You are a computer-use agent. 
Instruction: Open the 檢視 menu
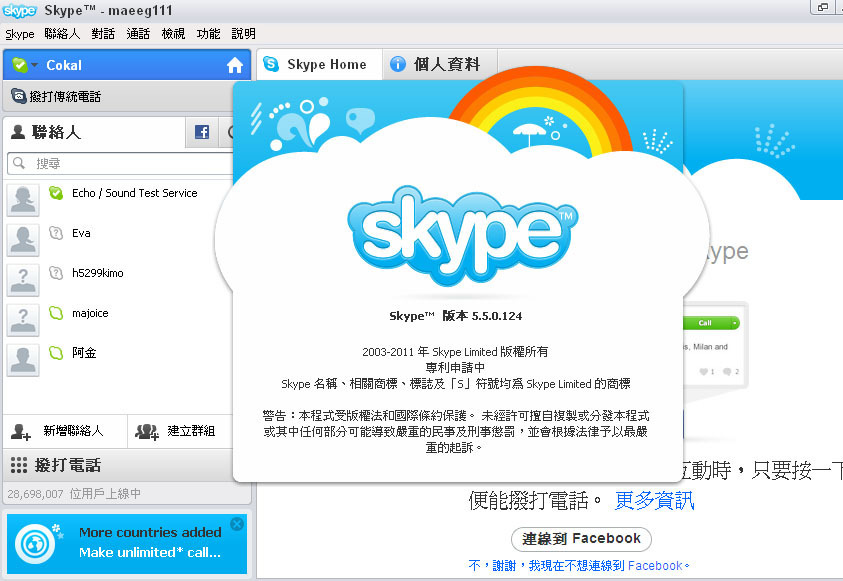(173, 34)
